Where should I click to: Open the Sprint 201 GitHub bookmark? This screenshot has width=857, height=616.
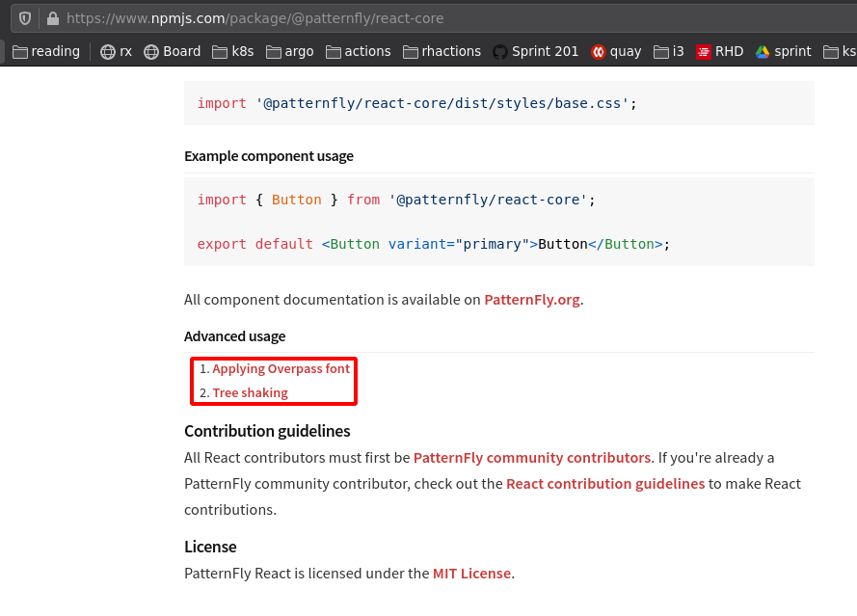536,51
